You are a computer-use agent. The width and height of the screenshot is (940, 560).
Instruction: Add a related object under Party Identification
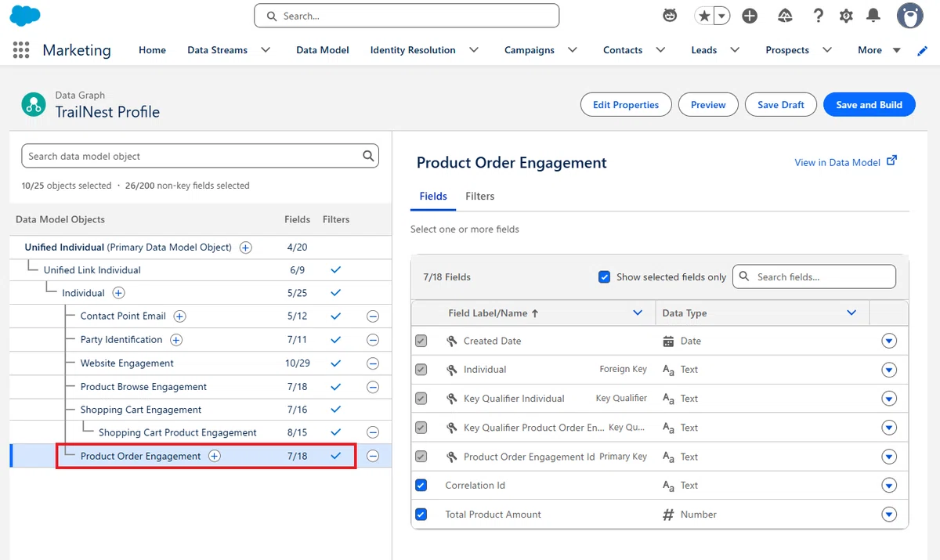point(176,340)
